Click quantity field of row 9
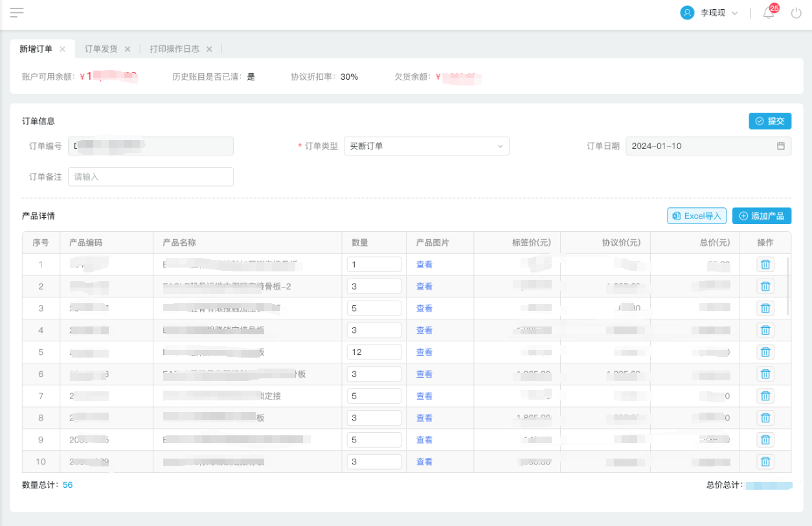812x526 pixels. point(374,440)
